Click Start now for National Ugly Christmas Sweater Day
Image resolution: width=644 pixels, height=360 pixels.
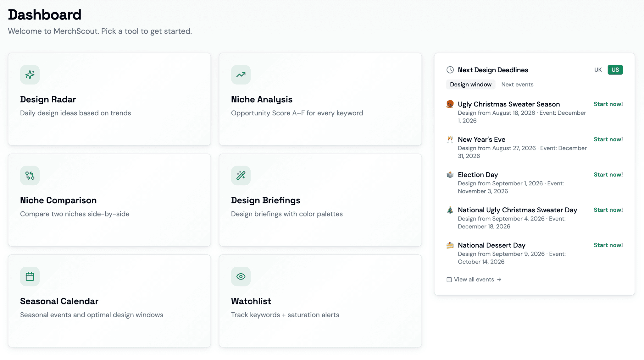click(x=608, y=210)
